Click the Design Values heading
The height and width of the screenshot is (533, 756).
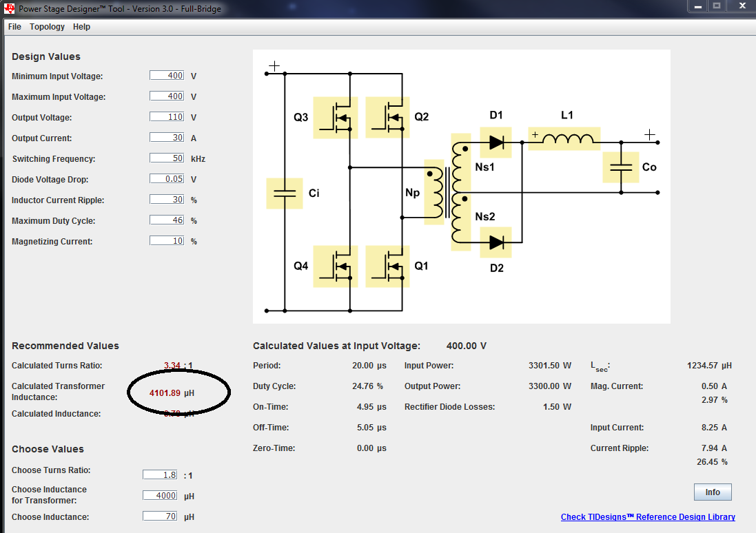pyautogui.click(x=45, y=56)
